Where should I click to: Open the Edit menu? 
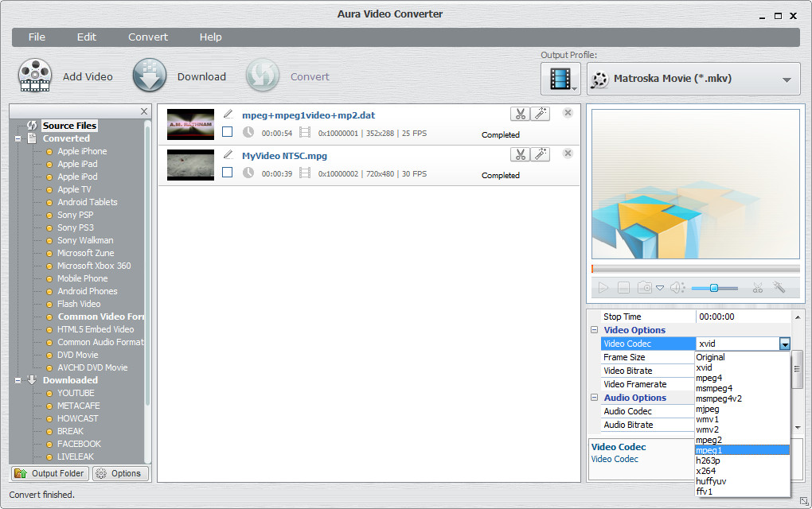pos(86,37)
